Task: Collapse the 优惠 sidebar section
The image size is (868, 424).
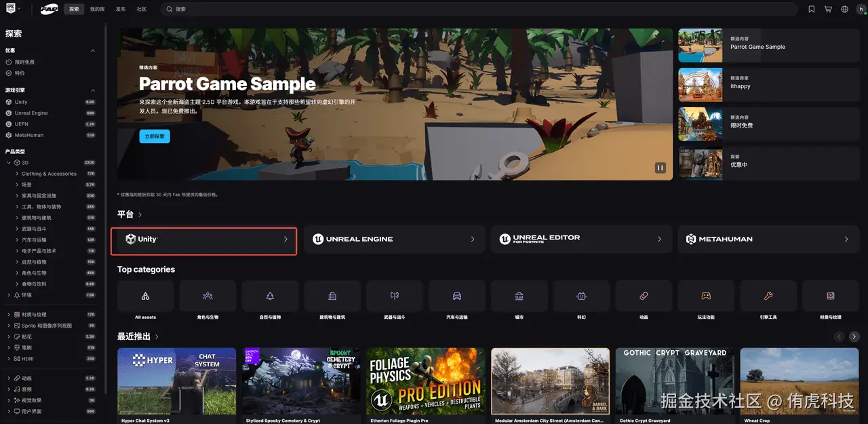Action: tap(93, 50)
